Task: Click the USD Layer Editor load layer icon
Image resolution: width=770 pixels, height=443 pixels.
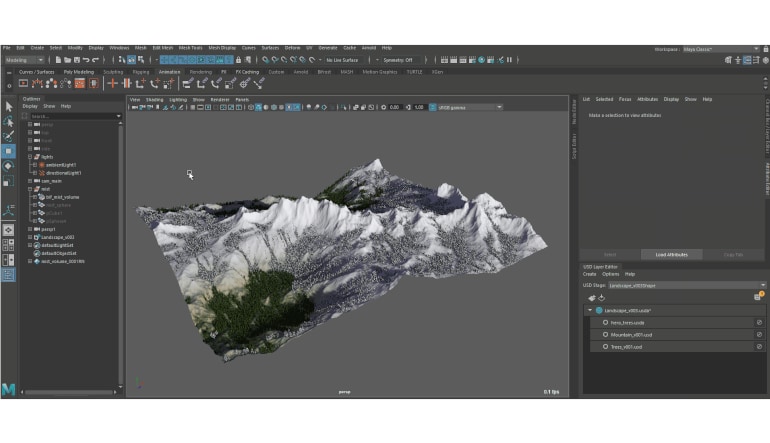Action: point(602,298)
